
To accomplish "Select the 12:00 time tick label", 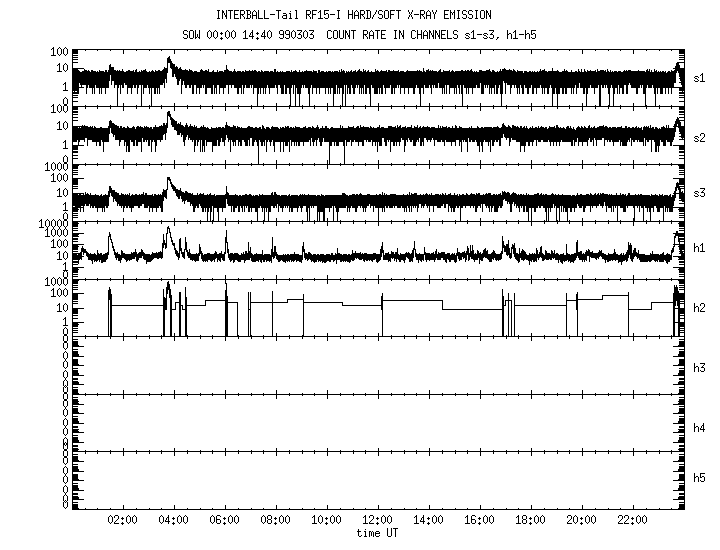I will (x=378, y=521).
